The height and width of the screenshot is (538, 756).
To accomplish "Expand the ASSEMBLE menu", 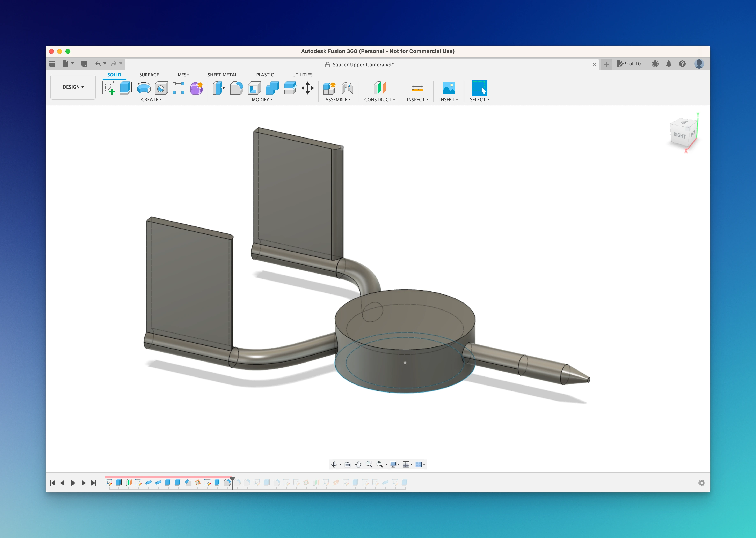I will 338,99.
